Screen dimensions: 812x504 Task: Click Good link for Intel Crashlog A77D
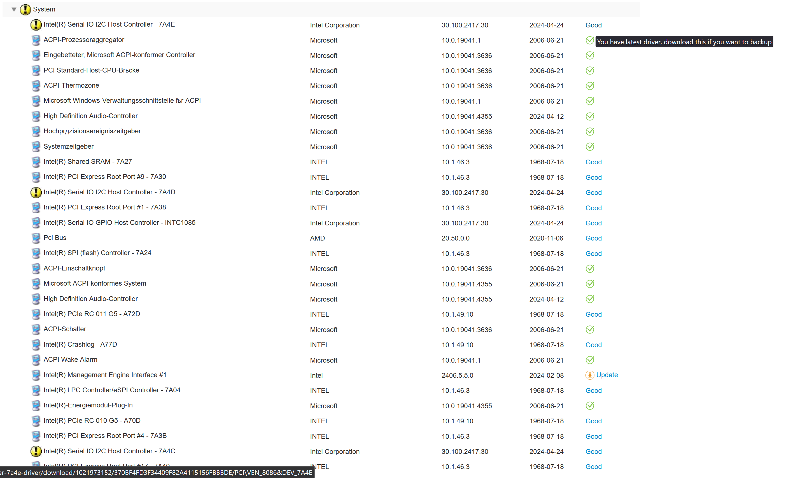click(593, 345)
